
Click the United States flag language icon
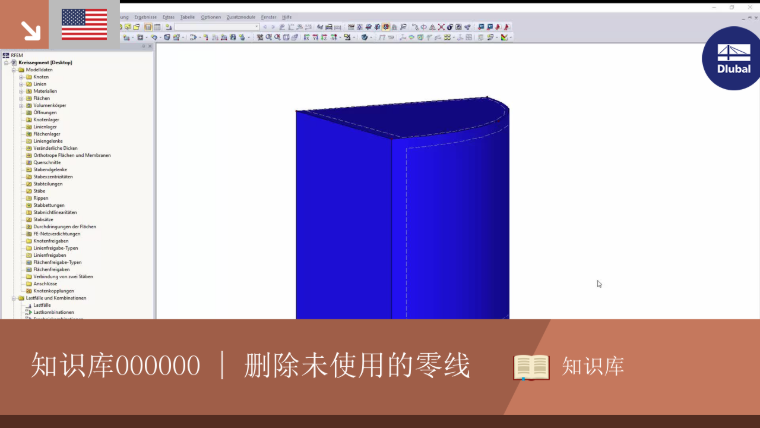pyautogui.click(x=84, y=25)
